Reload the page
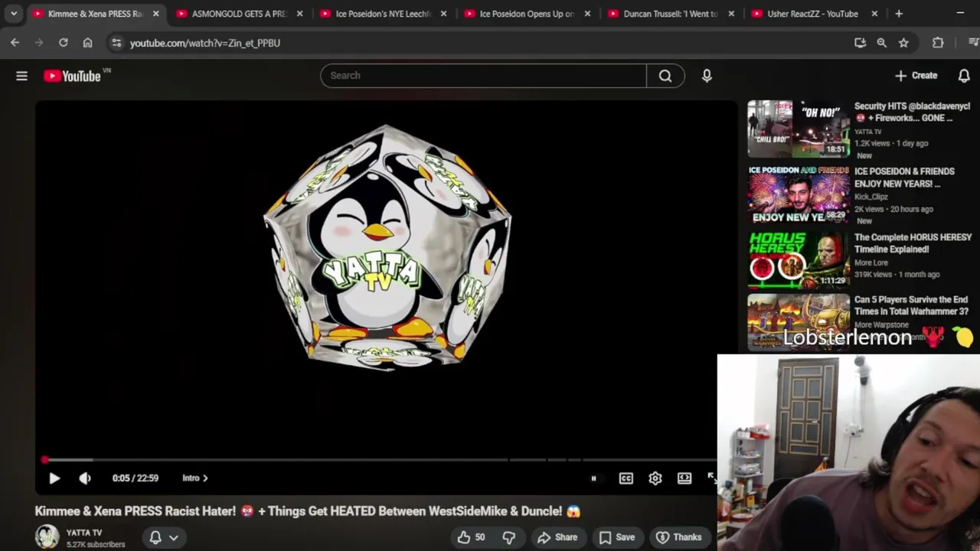The height and width of the screenshot is (551, 980). tap(64, 43)
